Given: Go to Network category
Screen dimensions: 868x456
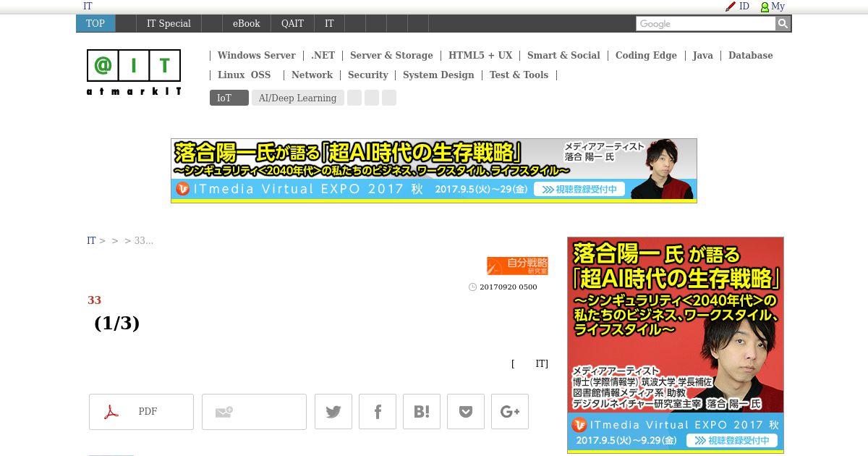Looking at the screenshot, I should pyautogui.click(x=312, y=75).
